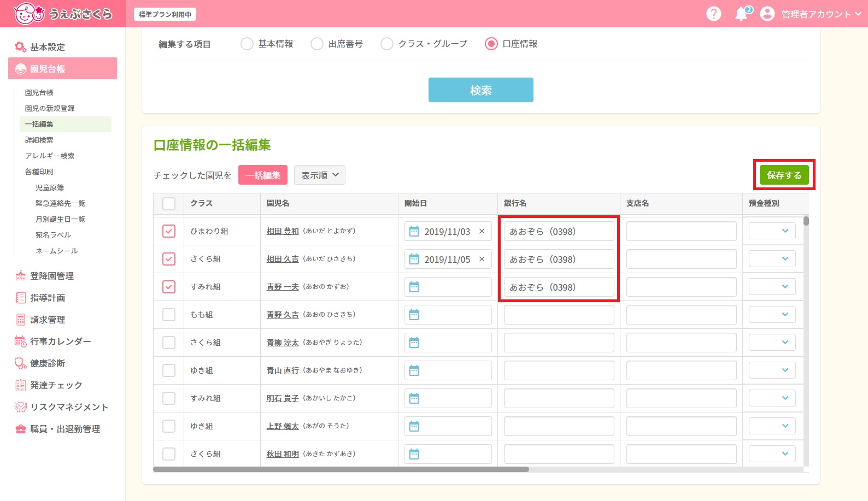Click the 基本設定 gear icon

tap(20, 47)
